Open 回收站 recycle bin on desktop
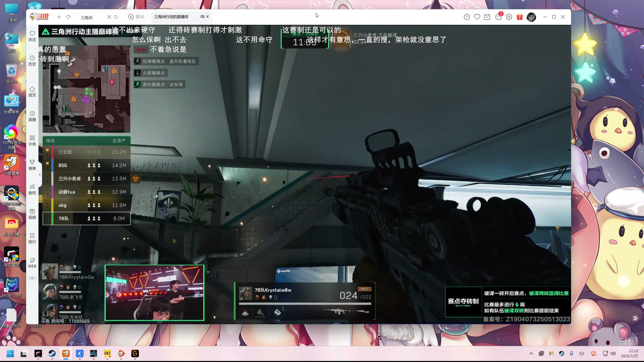 12,74
